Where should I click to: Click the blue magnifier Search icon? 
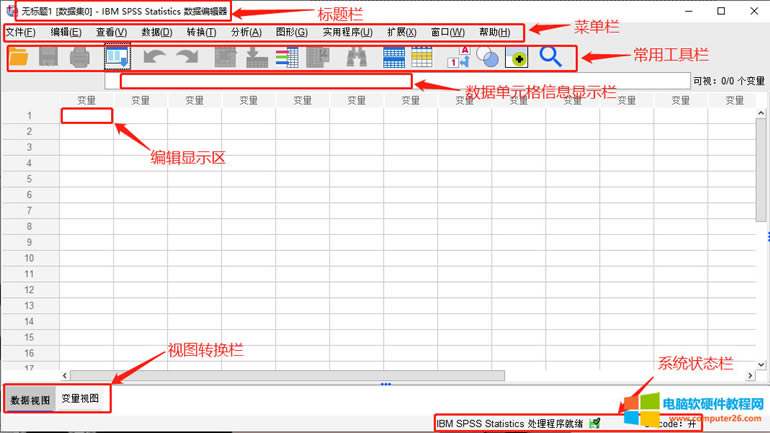click(550, 57)
